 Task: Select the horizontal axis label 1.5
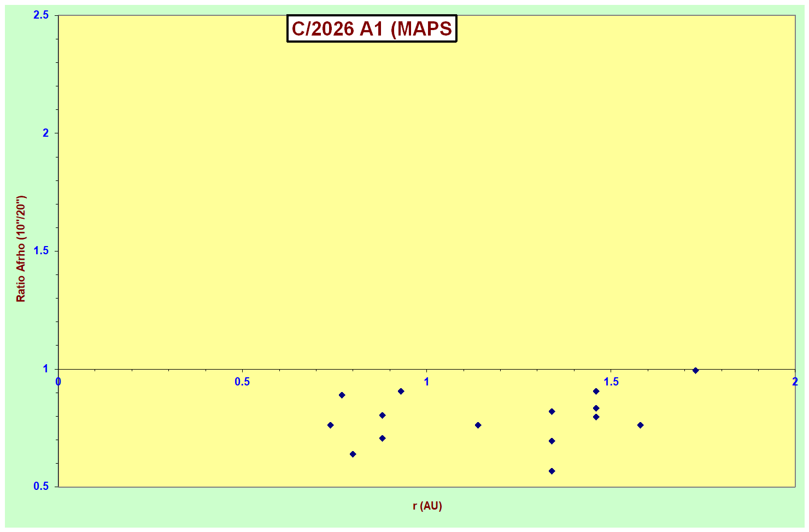[611, 382]
